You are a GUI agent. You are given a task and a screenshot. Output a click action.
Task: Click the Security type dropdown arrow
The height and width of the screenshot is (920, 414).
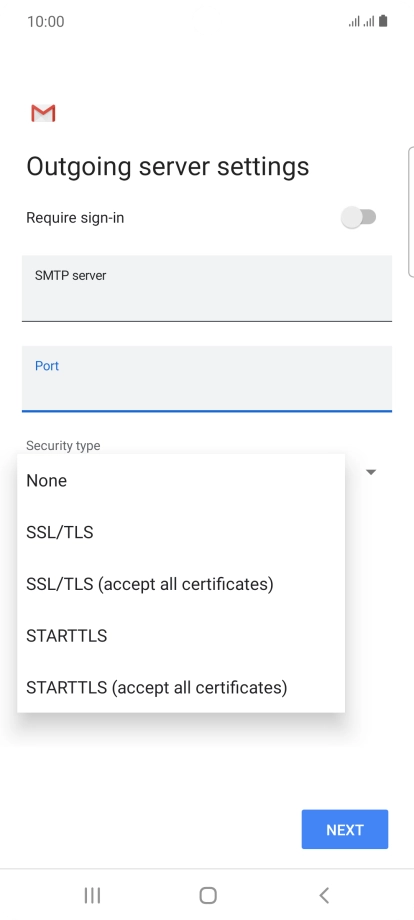[371, 472]
